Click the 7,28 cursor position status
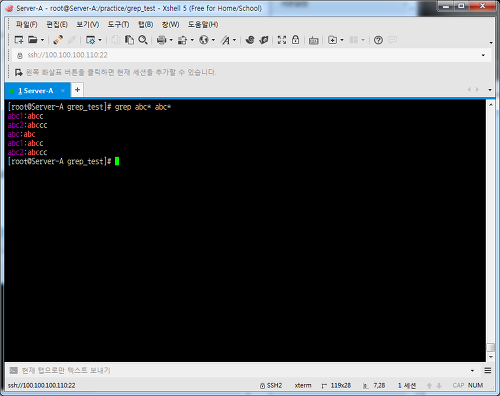The image size is (500, 396). tap(374, 386)
